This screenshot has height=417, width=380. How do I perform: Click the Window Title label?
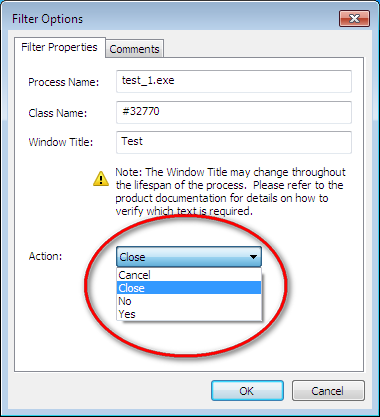(x=61, y=142)
